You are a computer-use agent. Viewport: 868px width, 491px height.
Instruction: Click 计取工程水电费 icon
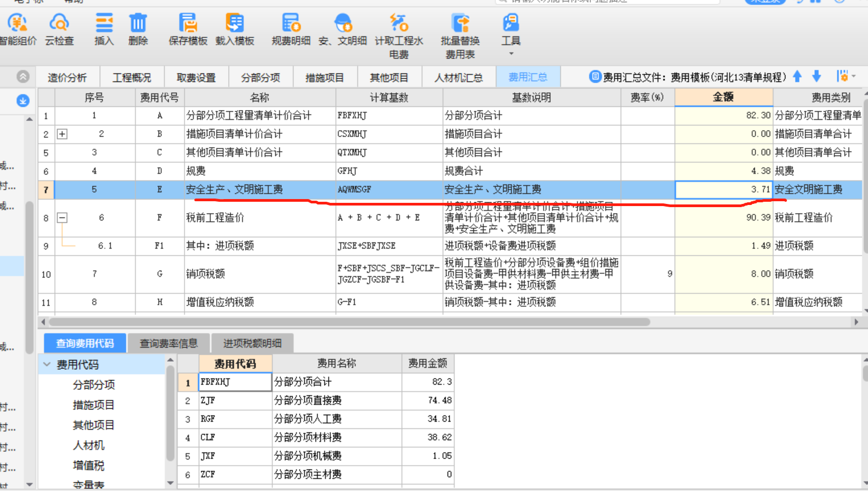point(399,36)
